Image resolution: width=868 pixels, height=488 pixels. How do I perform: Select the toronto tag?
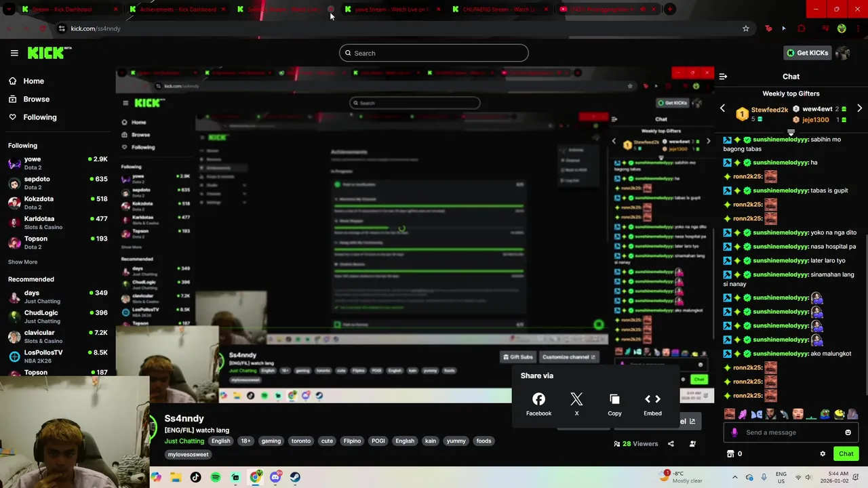coord(300,441)
